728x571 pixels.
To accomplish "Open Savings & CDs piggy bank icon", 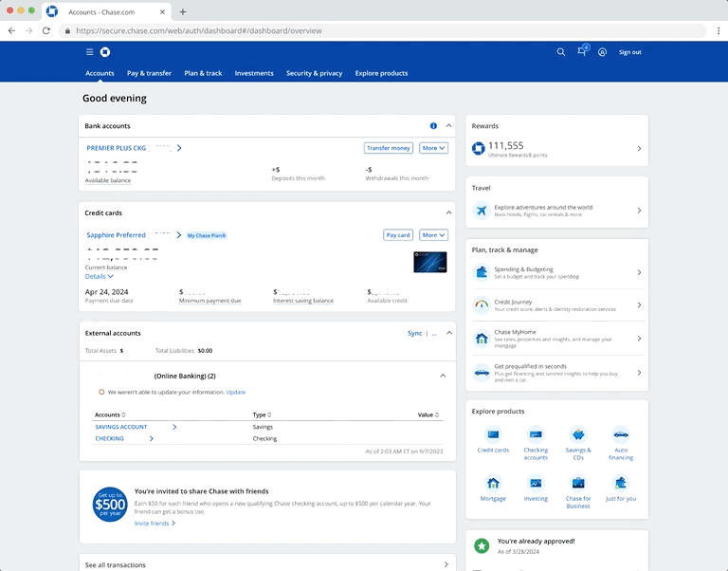I will coord(578,434).
